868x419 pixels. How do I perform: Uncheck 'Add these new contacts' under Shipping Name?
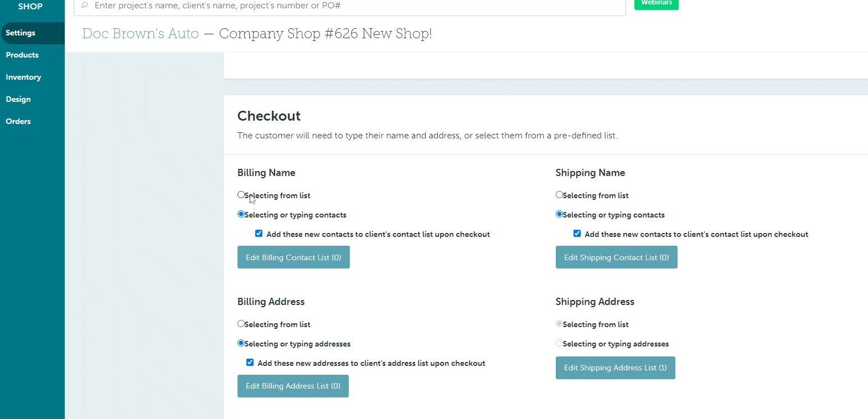click(577, 233)
